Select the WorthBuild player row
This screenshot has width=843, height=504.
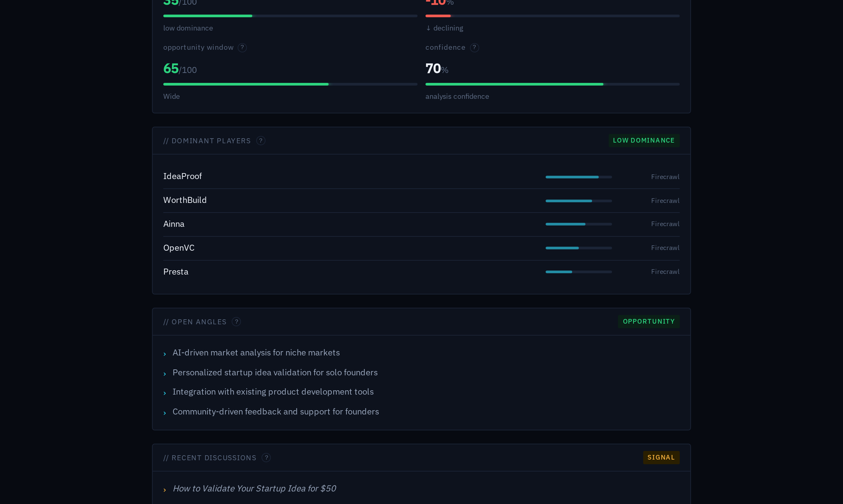point(421,200)
